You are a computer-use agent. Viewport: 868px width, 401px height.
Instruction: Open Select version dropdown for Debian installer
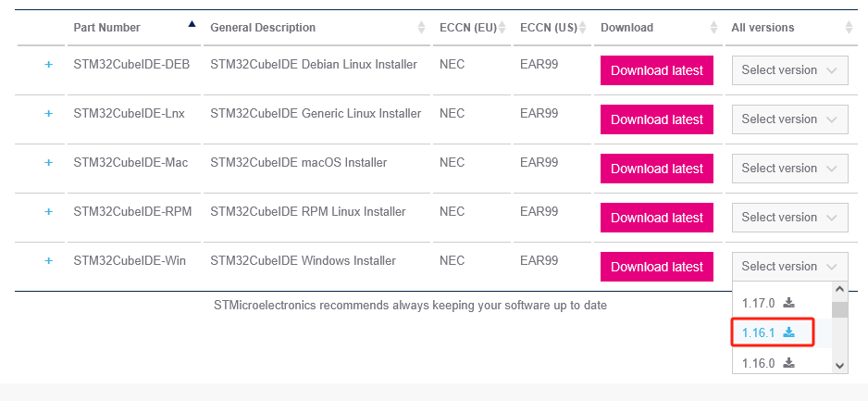(790, 70)
